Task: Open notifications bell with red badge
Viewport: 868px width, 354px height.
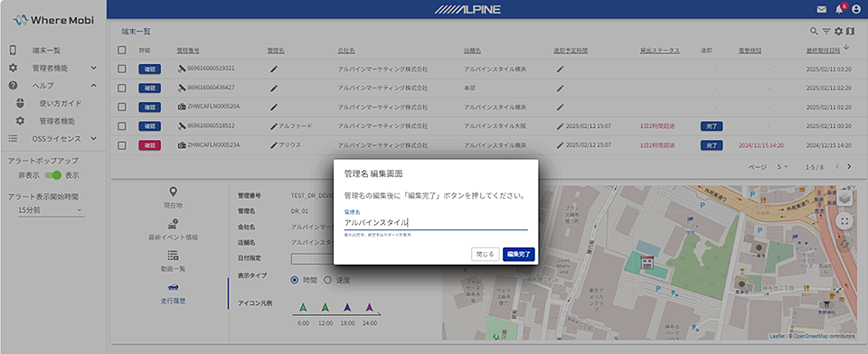Action: click(840, 9)
